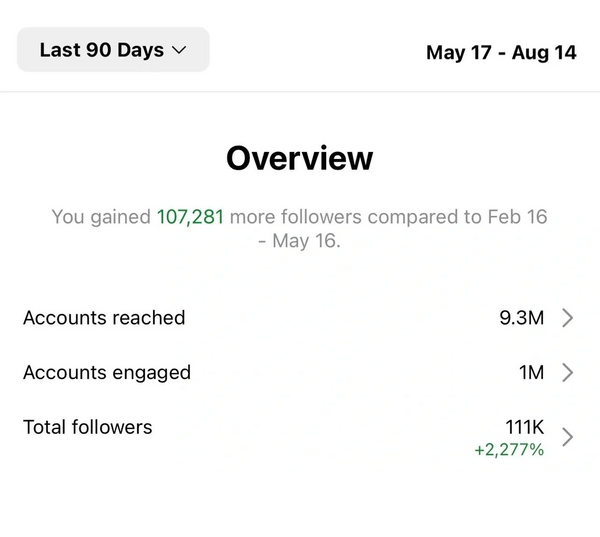Screen dimensions: 600x537
Task: Click "more followers compared to" text
Action: (x=357, y=216)
